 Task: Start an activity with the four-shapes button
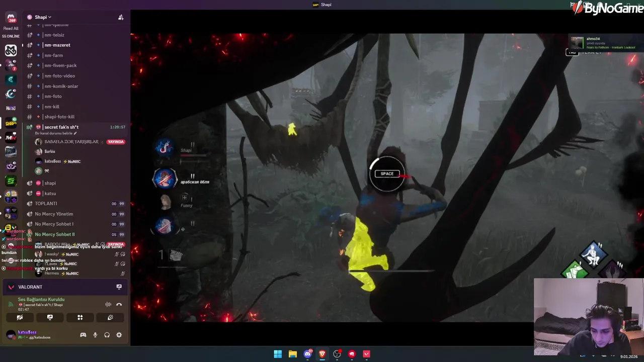click(80, 317)
